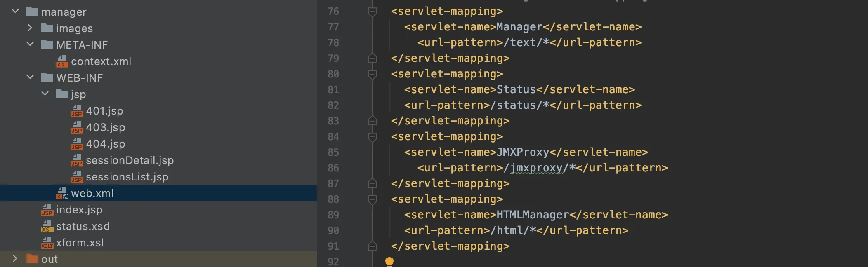Fold the closing tag marker at line 79
Screen dimensions: 868x267
click(x=372, y=58)
